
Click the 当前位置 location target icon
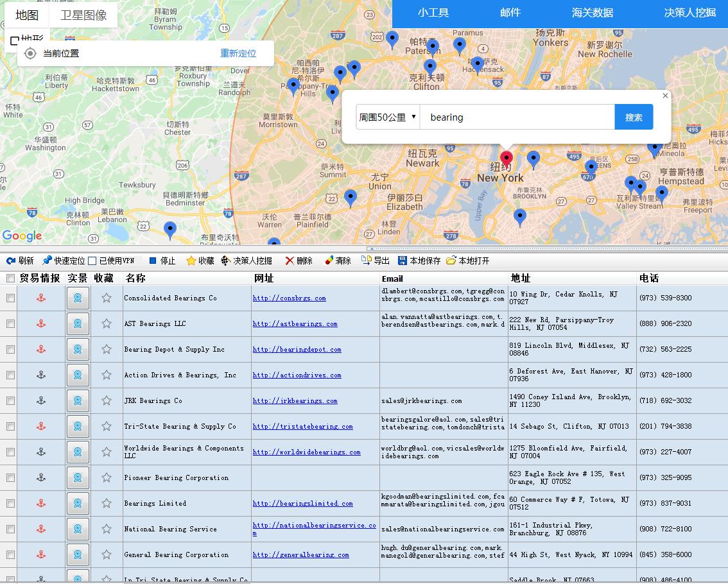pyautogui.click(x=30, y=53)
